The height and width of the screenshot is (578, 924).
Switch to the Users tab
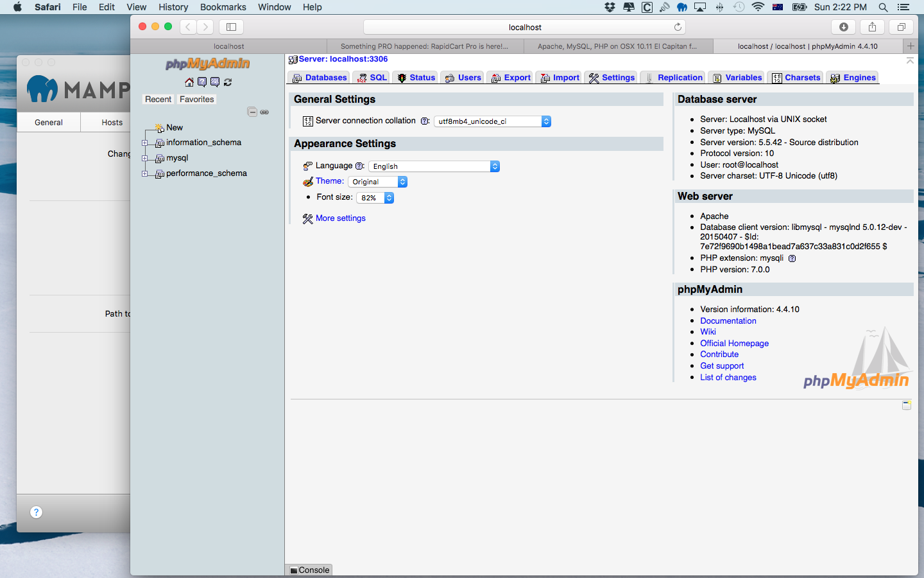[462, 78]
